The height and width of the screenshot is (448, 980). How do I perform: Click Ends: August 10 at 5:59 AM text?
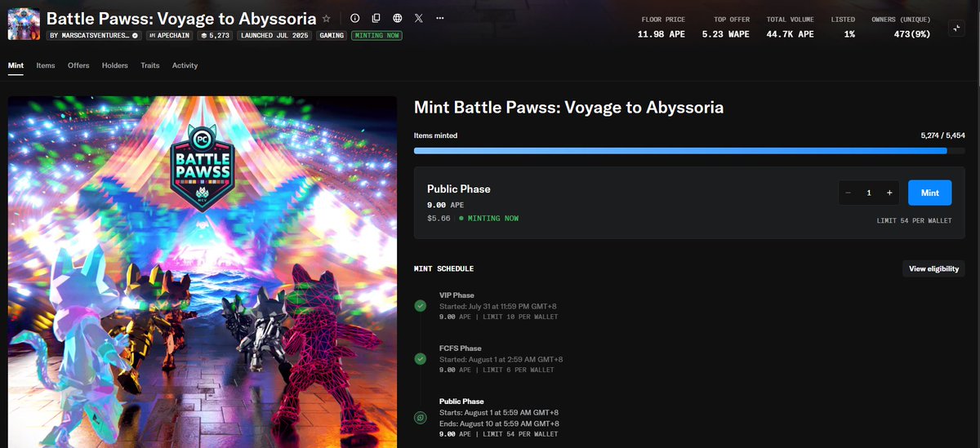click(499, 424)
